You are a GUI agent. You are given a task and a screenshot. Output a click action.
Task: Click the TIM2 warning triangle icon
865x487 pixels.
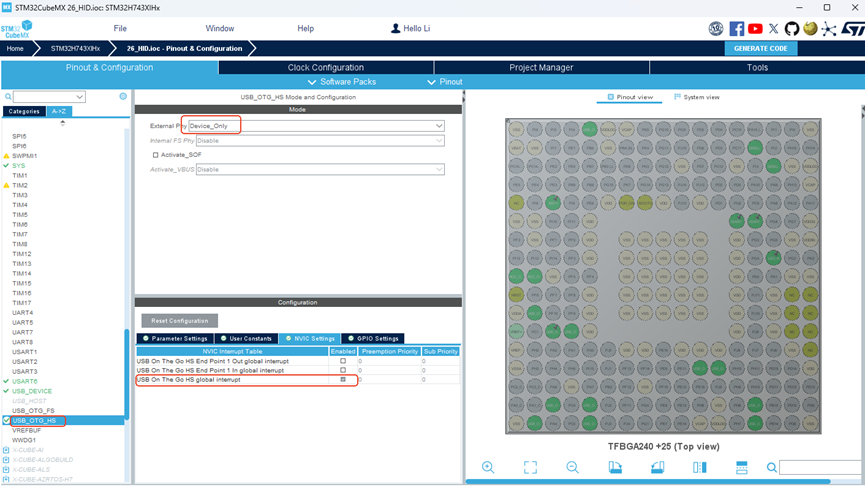point(6,185)
